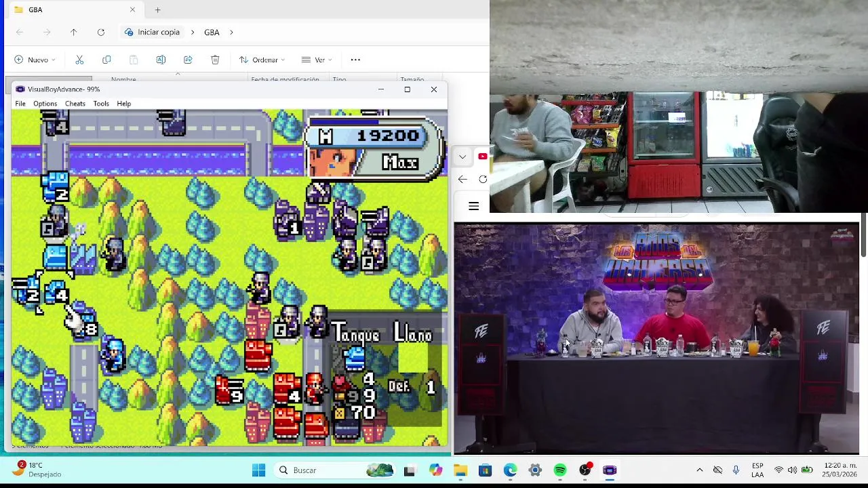The image size is (868, 488).
Task: Switch to VisualBoyAdvance taskbar icon
Action: (x=610, y=470)
